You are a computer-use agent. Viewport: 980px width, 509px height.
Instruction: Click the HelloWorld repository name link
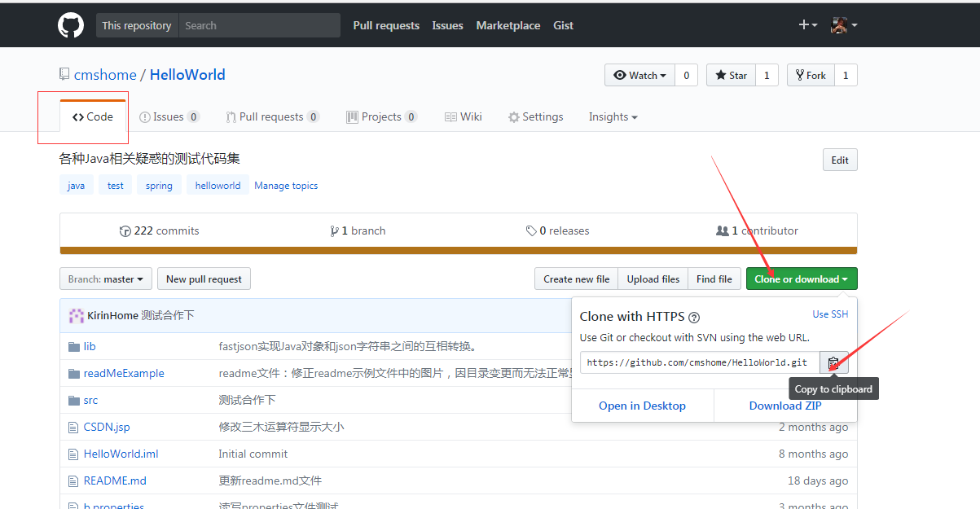pos(187,75)
